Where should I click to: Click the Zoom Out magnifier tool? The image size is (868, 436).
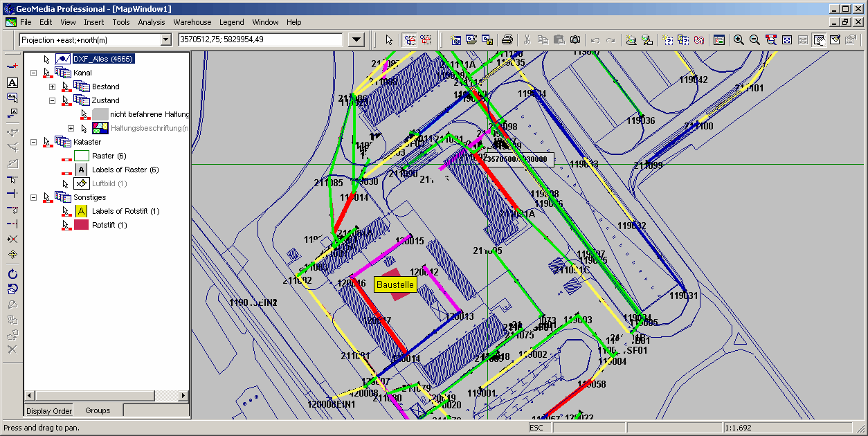(754, 40)
